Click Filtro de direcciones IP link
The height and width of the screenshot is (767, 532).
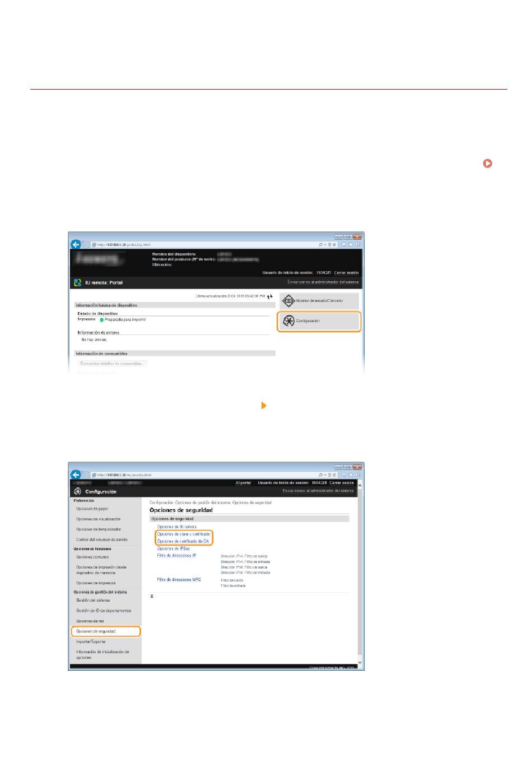(x=176, y=556)
